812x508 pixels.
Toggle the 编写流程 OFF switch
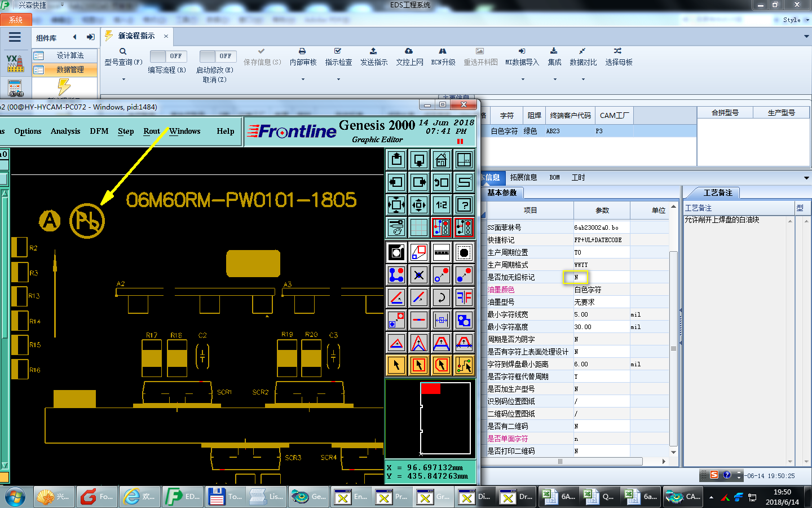pos(167,56)
